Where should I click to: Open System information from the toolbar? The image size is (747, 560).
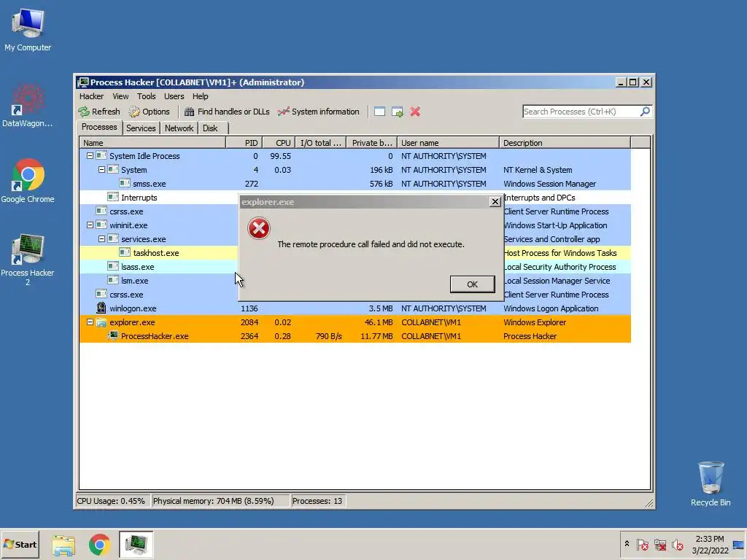(x=318, y=112)
